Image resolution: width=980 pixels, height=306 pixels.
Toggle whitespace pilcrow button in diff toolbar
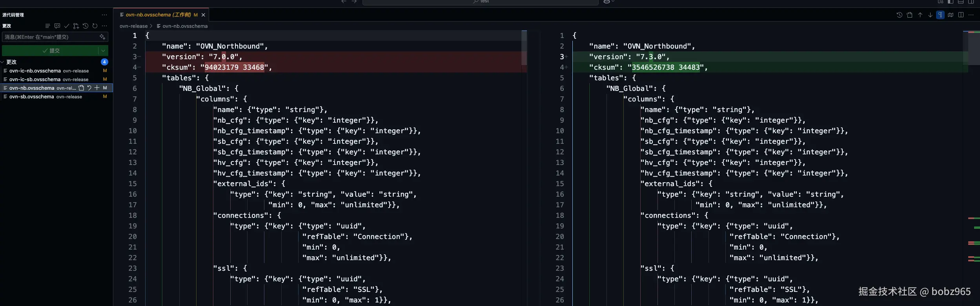[x=940, y=15]
